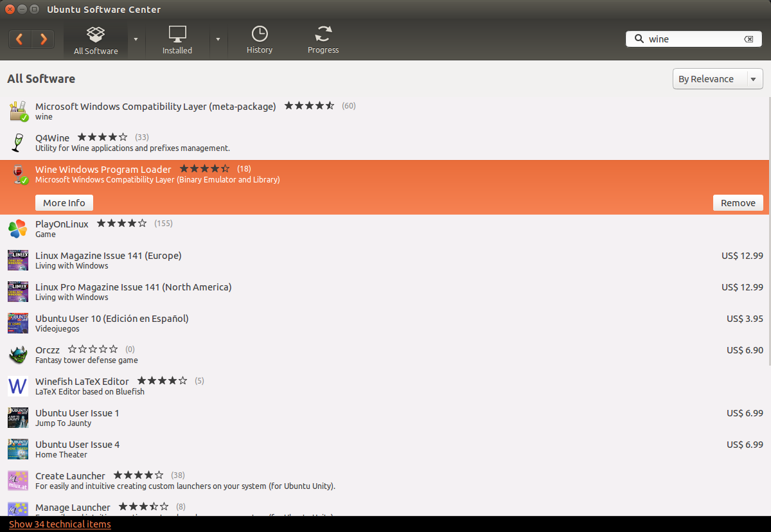Close the Ubuntu Software Center window
Screen dimensions: 771x532
(10, 10)
